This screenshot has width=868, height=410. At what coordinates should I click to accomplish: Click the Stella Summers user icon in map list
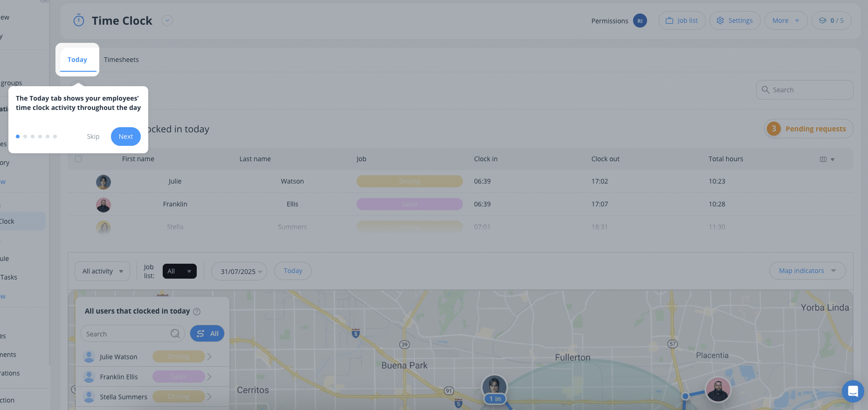(x=89, y=397)
